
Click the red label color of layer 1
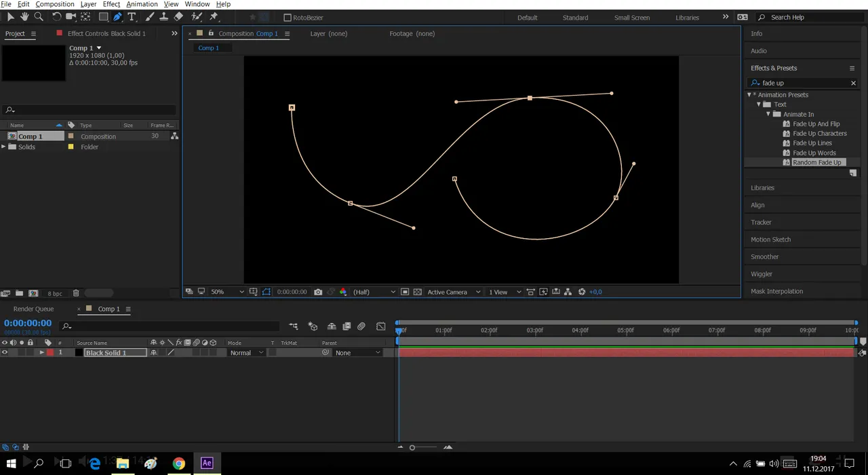click(x=50, y=353)
